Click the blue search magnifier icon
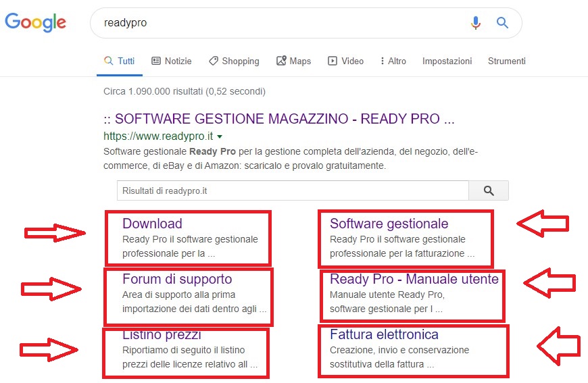This screenshot has height=383, width=588. (502, 23)
